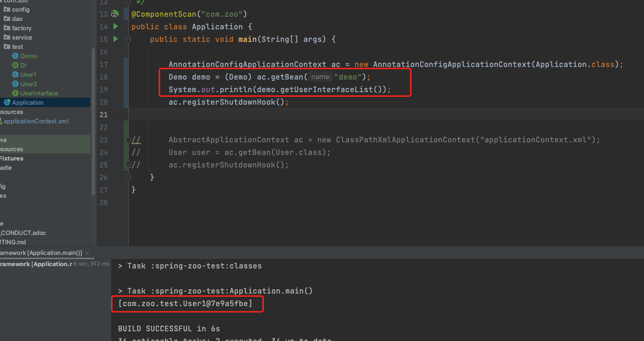Click the config folder icon
The image size is (644, 341).
click(7, 9)
